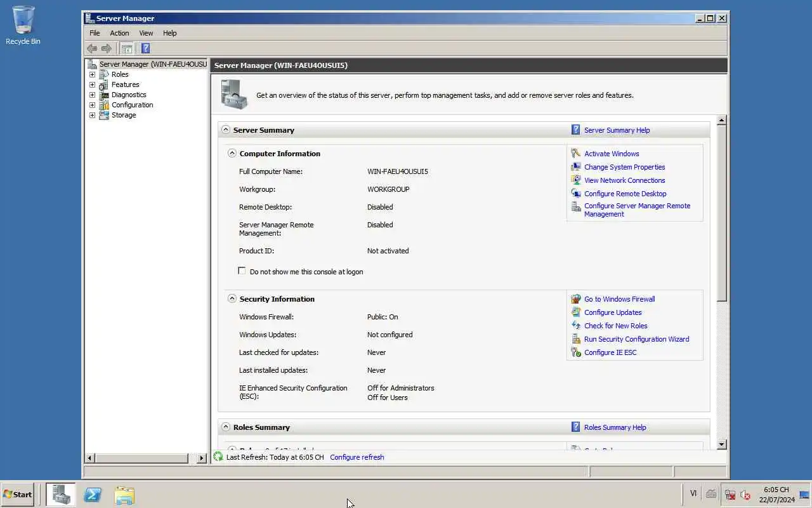Click the Storage tree icon

click(104, 115)
